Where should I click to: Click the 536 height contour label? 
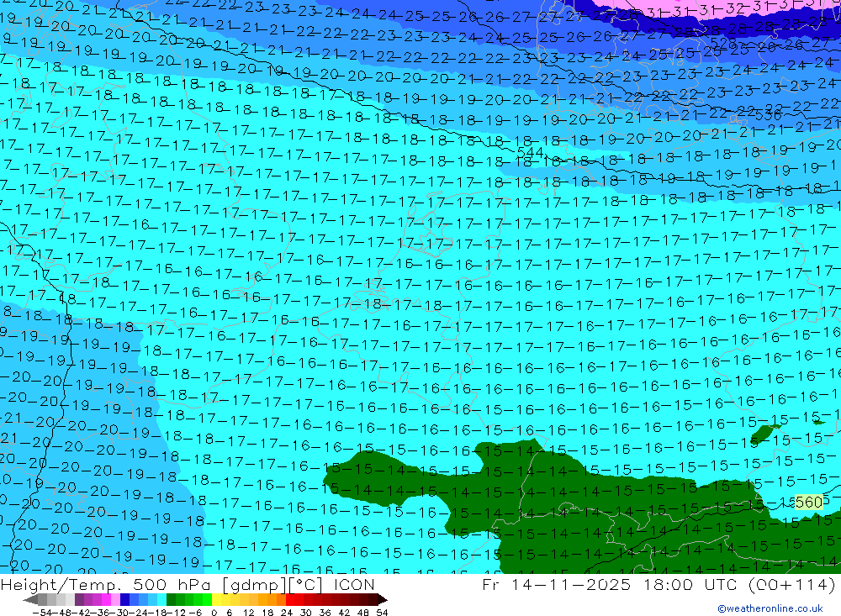768,115
